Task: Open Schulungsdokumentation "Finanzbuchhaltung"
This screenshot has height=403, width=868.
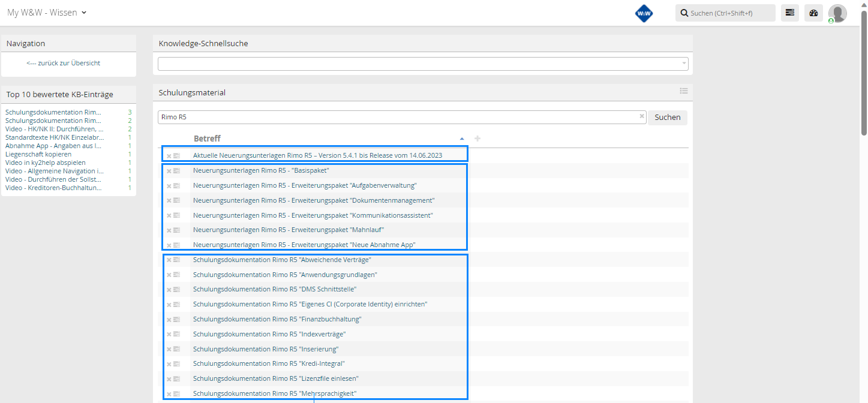Action: 277,319
